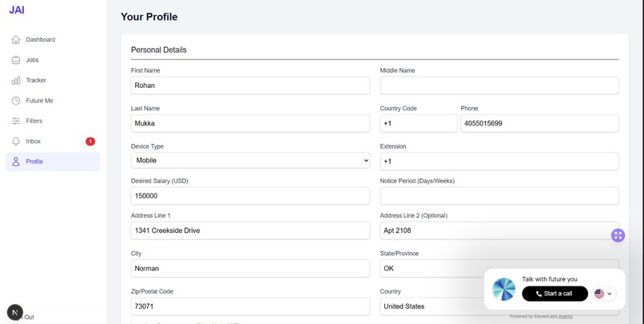Image resolution: width=644 pixels, height=324 pixels.
Task: Click the red Inbox notification badge
Action: pos(90,142)
